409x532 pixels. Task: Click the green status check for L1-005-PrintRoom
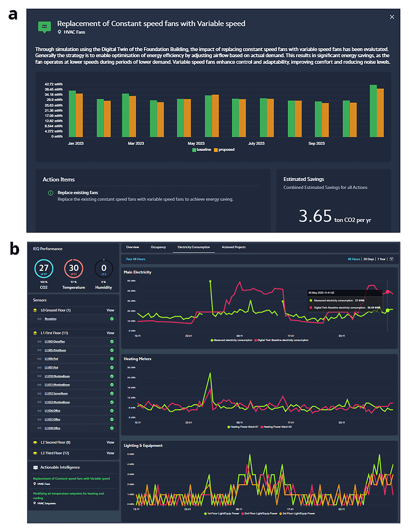(112, 350)
